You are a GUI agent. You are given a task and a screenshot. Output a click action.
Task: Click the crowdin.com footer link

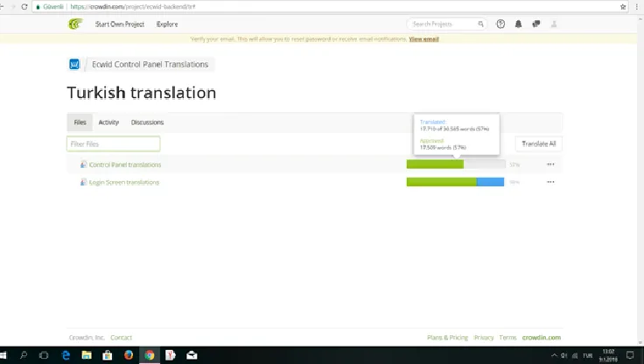pyautogui.click(x=542, y=337)
